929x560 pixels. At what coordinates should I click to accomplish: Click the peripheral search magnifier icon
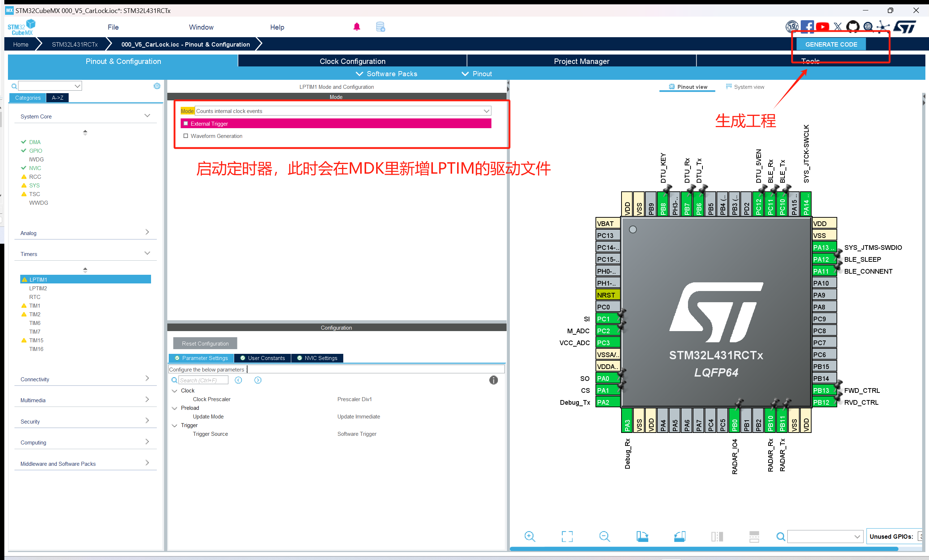14,86
